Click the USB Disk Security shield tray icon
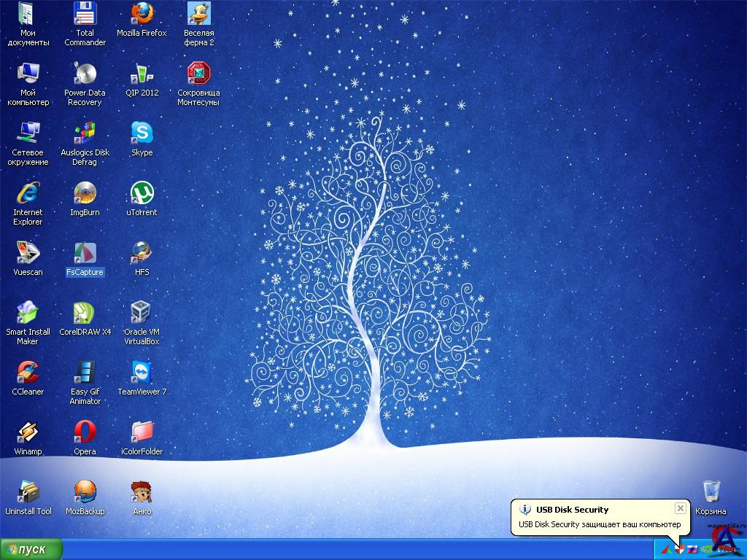This screenshot has height=560, width=747. tap(678, 549)
